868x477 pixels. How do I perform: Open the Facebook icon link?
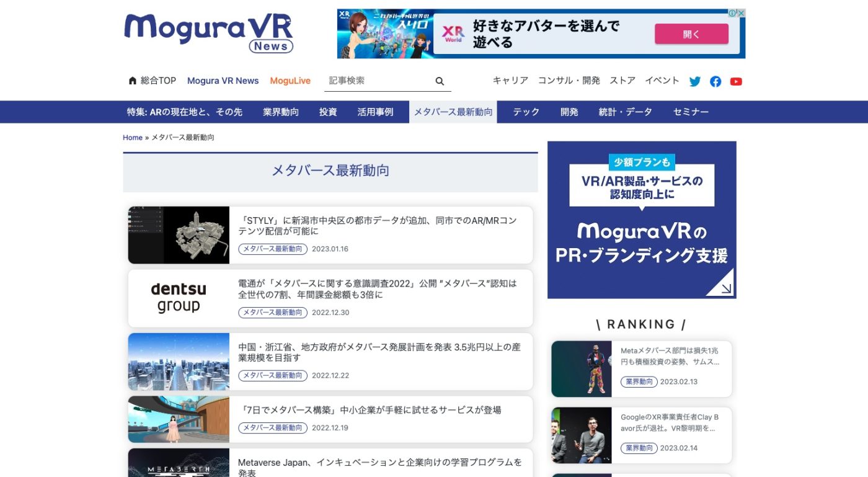[x=715, y=81]
